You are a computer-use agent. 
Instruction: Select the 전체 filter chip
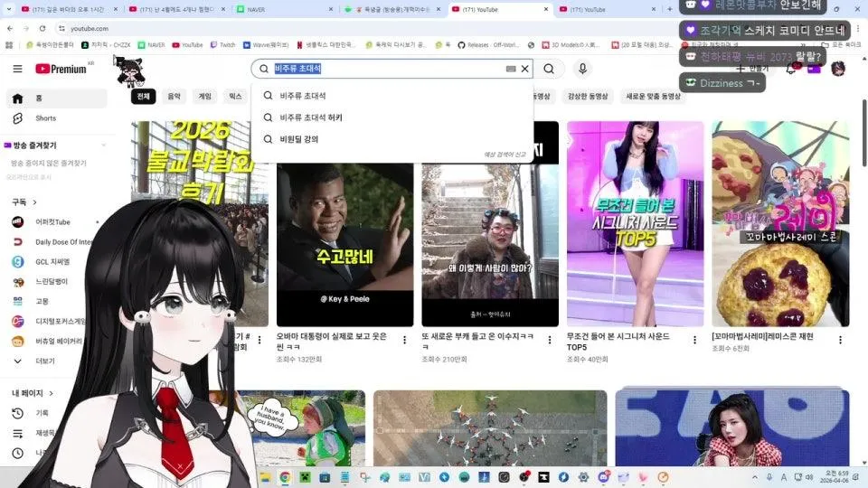(x=144, y=97)
